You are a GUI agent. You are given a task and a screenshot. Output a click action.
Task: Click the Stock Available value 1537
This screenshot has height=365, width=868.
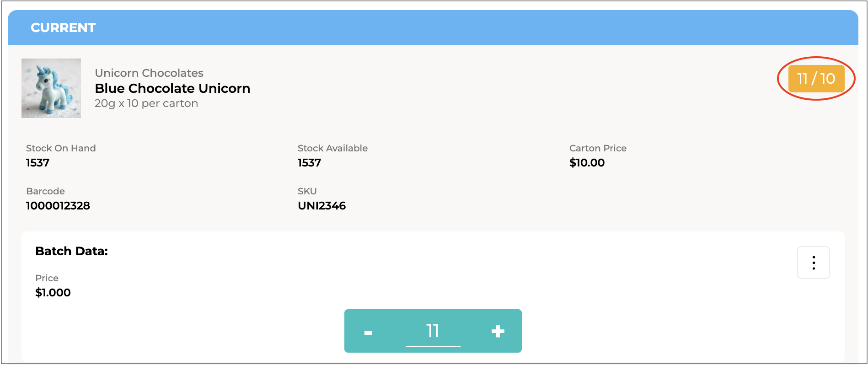pos(309,163)
